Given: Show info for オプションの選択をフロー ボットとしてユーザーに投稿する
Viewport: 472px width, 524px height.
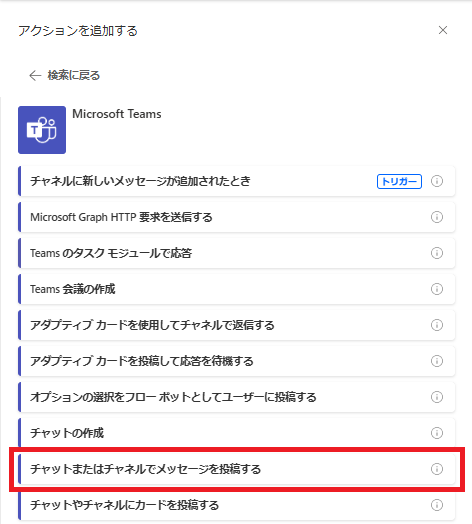Looking at the screenshot, I should [437, 397].
